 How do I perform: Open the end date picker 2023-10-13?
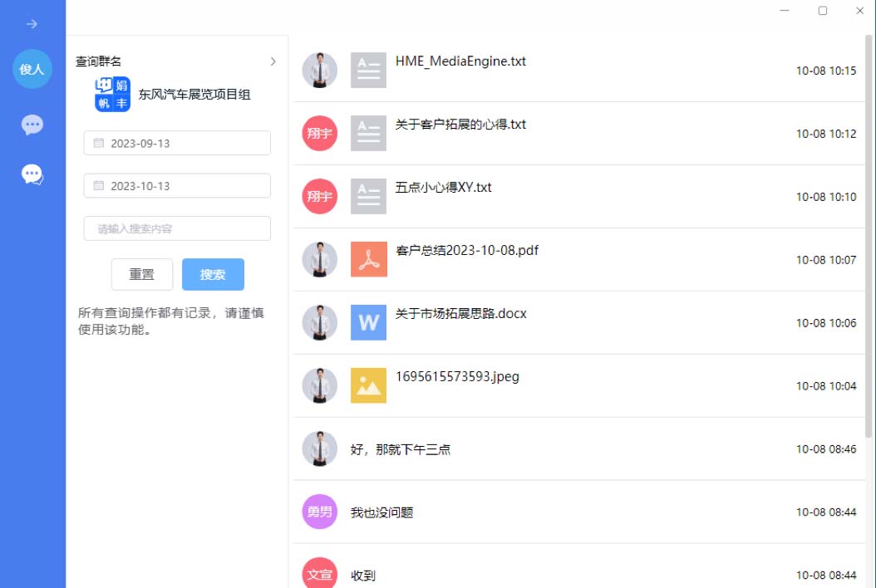(177, 186)
